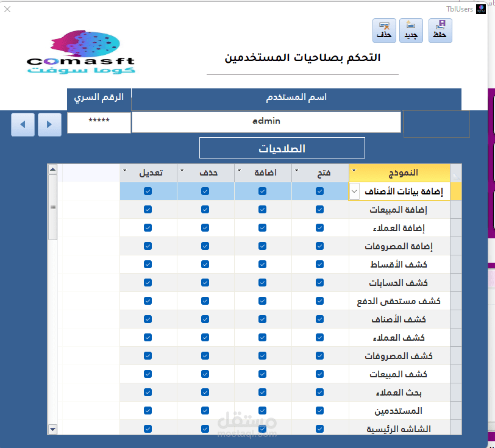
Task: Click the password field with asterisks
Action: [99, 122]
